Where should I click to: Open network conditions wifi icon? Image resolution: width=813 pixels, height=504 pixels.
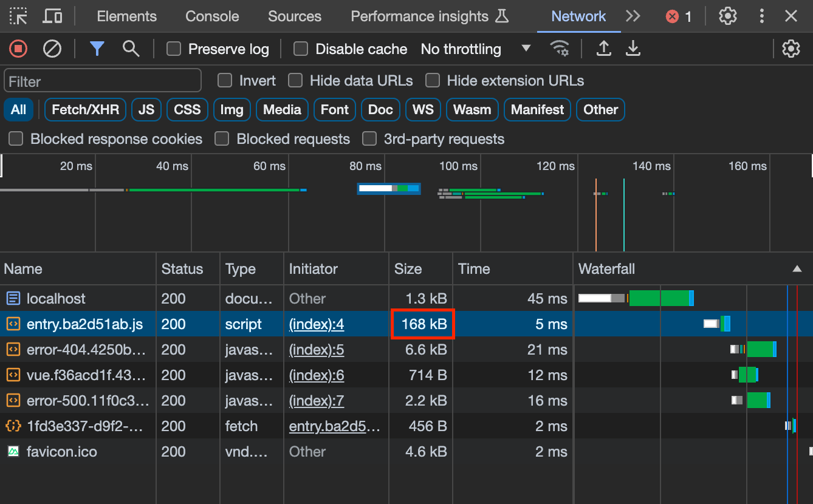(x=559, y=49)
